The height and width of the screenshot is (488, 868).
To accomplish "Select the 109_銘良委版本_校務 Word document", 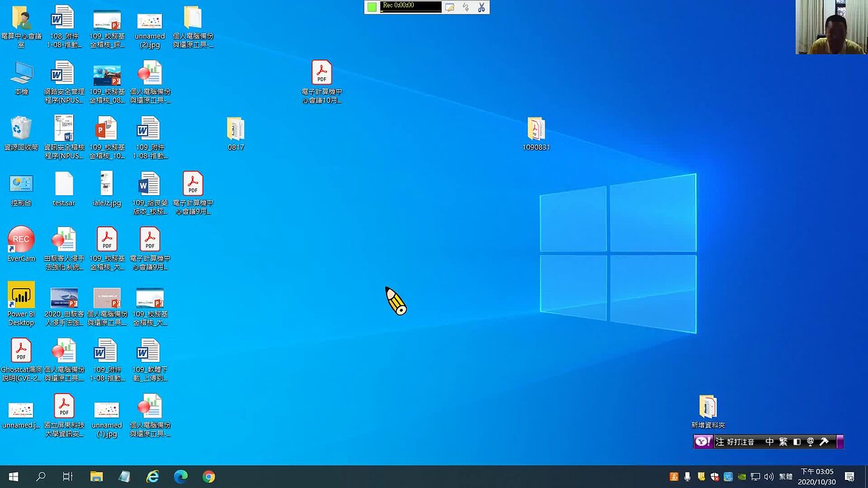I will [149, 192].
